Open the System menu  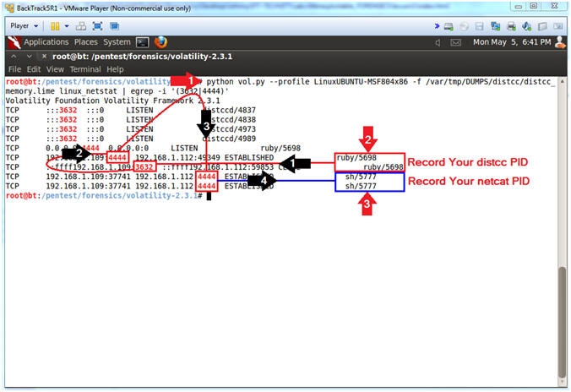click(x=117, y=42)
